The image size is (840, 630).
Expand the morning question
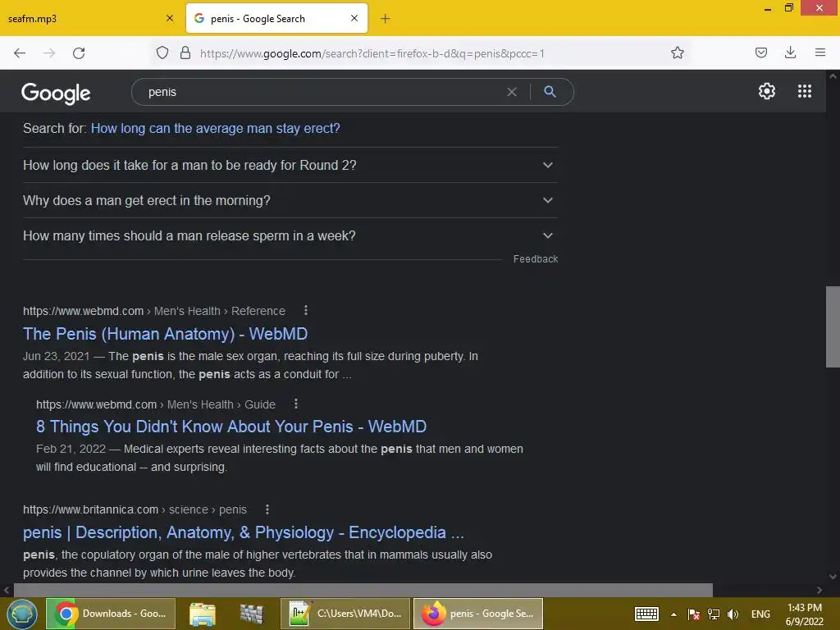coord(290,200)
